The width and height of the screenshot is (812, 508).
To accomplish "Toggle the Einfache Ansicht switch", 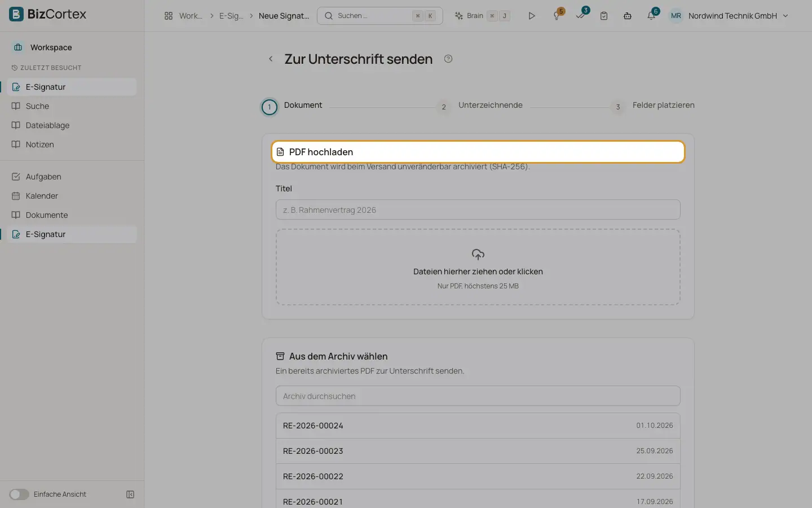I will (x=19, y=494).
